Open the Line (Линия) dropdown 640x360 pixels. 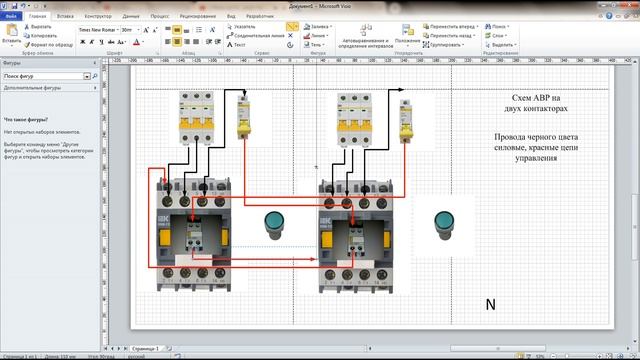316,36
